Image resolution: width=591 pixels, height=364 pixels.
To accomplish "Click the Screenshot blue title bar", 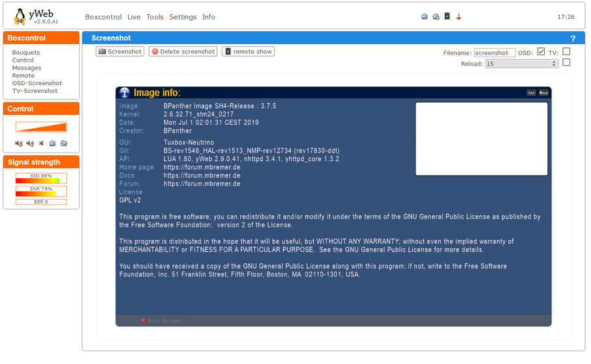I will point(333,38).
